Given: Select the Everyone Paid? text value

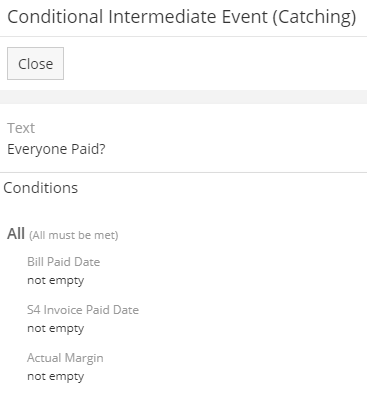Looking at the screenshot, I should click(x=56, y=149).
